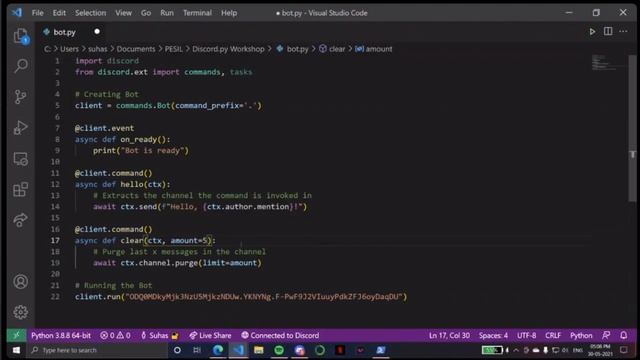Change language mode Python
Viewport: 640px width, 360px height.
[581, 335]
